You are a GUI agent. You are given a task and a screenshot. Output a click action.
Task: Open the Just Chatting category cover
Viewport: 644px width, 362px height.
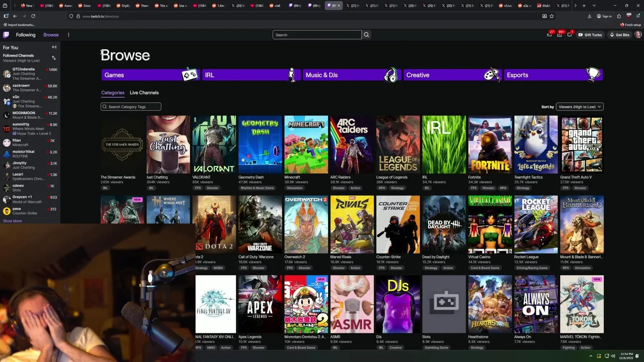[x=168, y=145]
